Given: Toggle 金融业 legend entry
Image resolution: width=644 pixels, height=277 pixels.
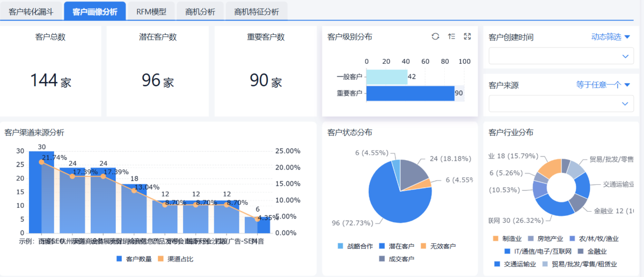Looking at the screenshot, I should 594,251.
